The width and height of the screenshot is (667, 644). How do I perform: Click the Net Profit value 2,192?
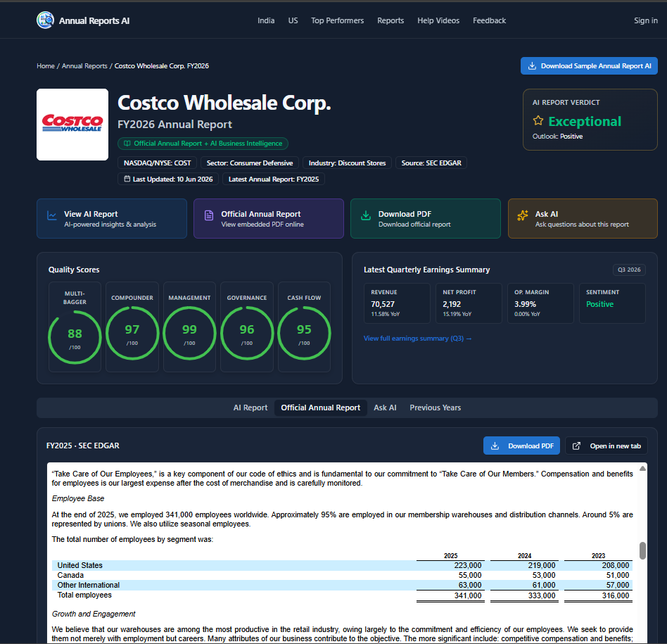(452, 304)
